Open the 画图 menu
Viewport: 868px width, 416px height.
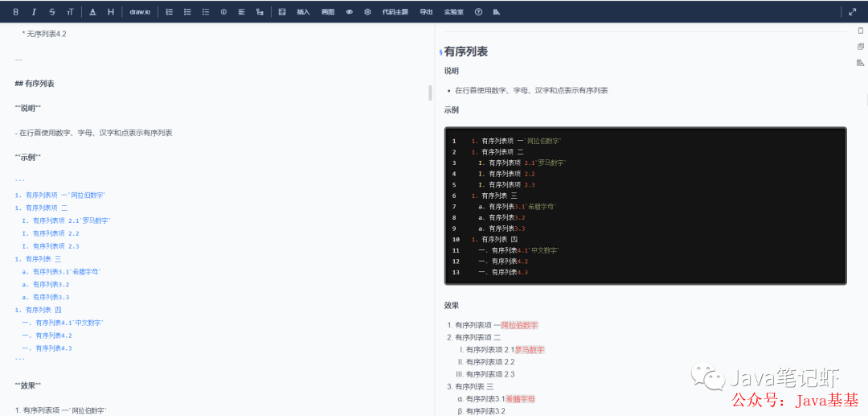328,11
